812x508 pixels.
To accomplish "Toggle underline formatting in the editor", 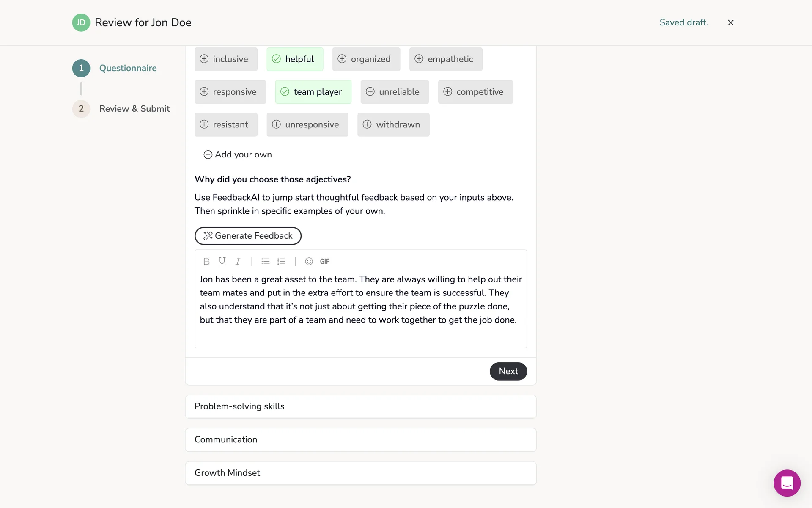I will click(222, 262).
